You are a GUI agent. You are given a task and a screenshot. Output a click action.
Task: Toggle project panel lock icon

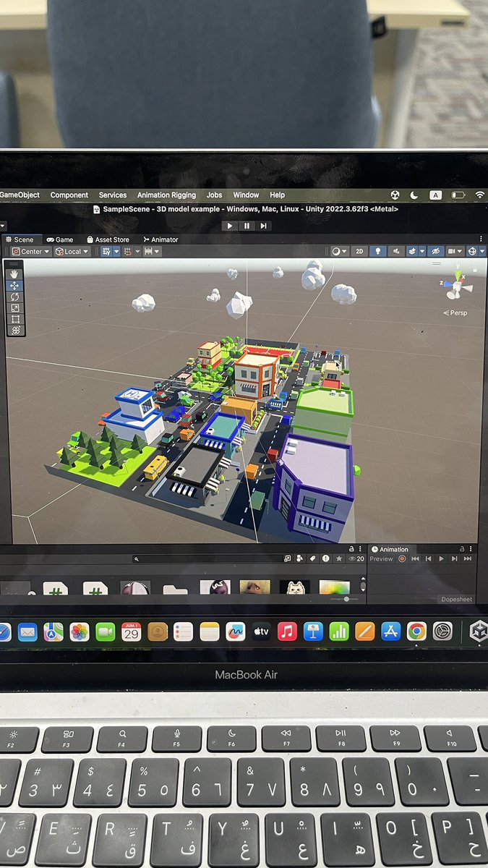[351, 549]
